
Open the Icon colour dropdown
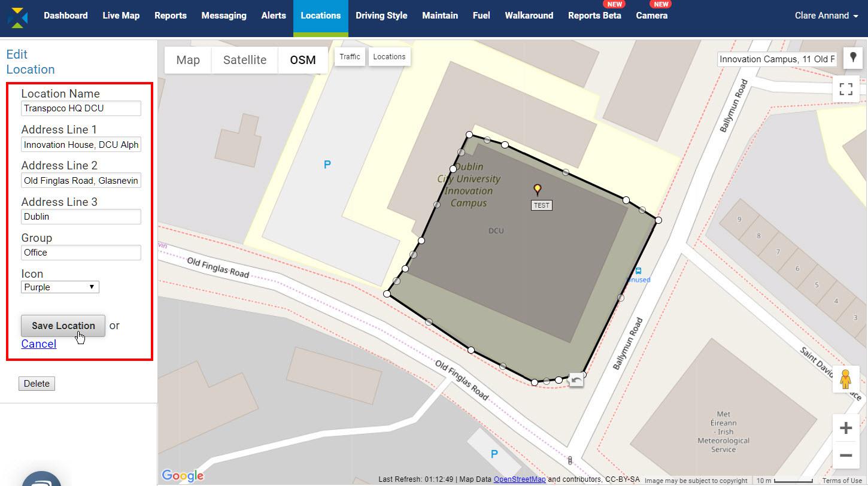click(60, 287)
